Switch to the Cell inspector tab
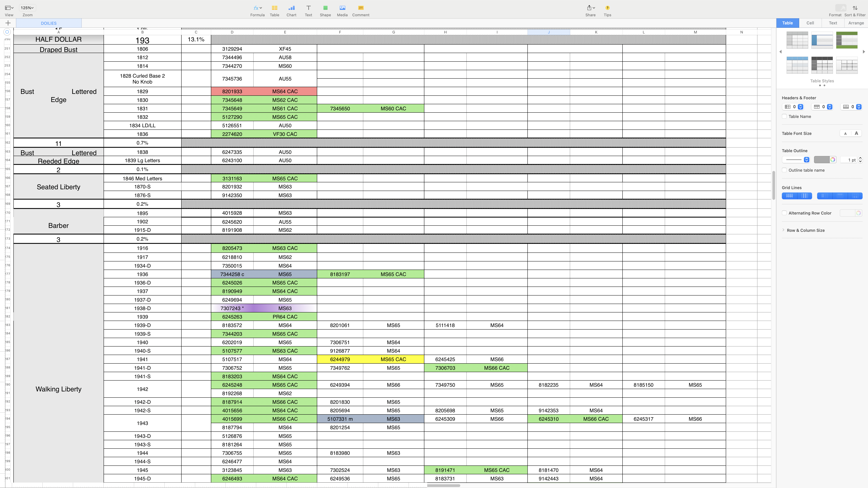868x488 pixels. pos(810,23)
